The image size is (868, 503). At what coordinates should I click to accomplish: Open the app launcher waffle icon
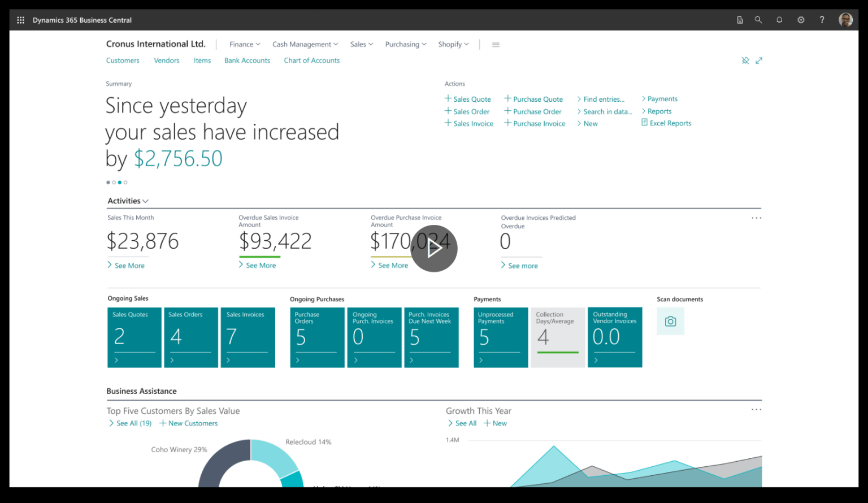click(21, 20)
